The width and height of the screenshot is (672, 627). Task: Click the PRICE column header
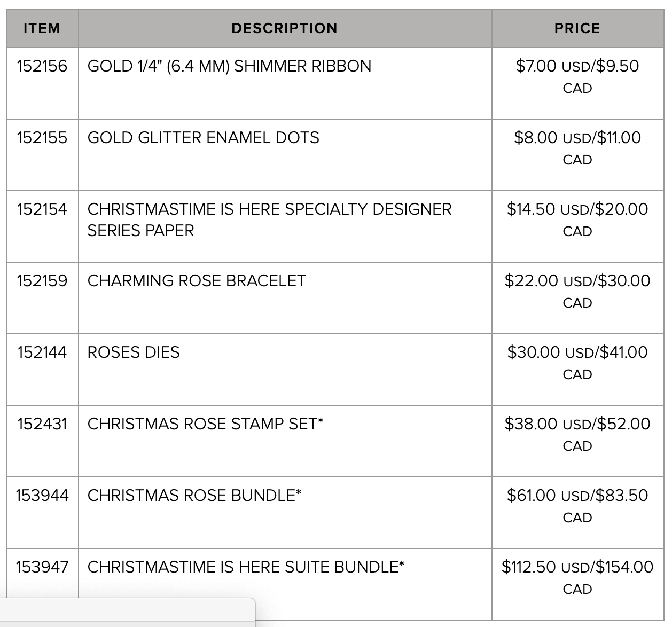577,28
